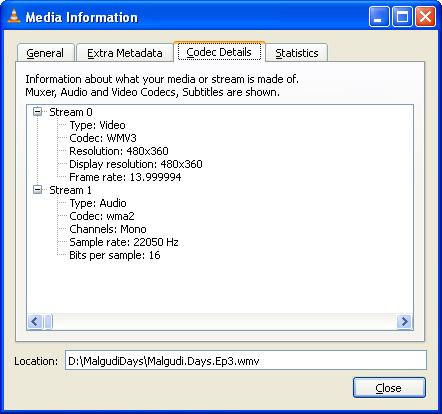Close the Media Information dialog via Close button
The width and height of the screenshot is (442, 414).
click(389, 388)
